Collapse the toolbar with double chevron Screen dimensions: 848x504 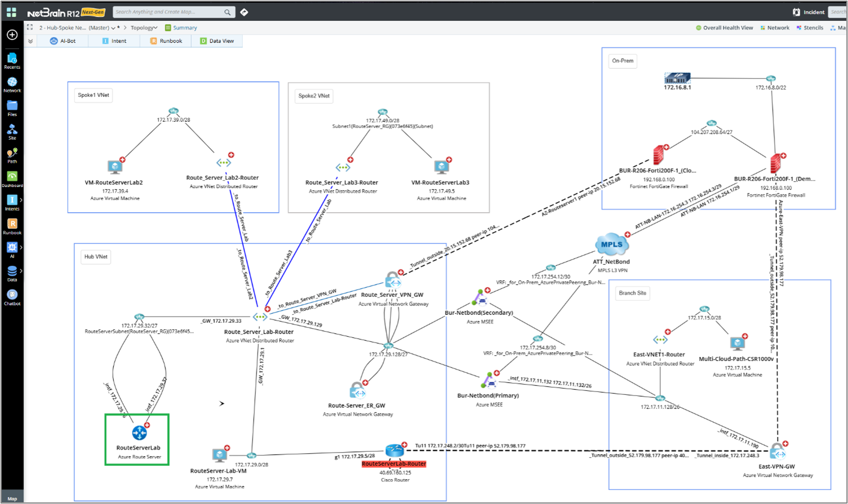pos(30,41)
